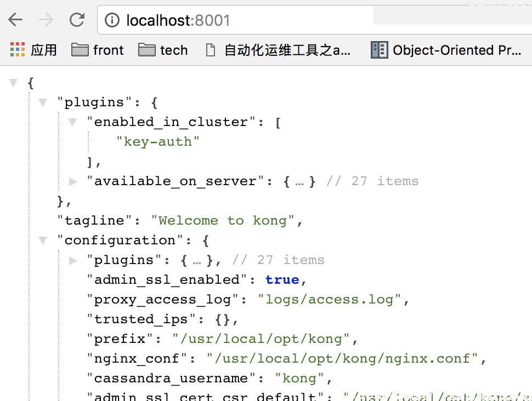Collapse the root JSON object
The width and height of the screenshot is (532, 401).
coord(13,83)
